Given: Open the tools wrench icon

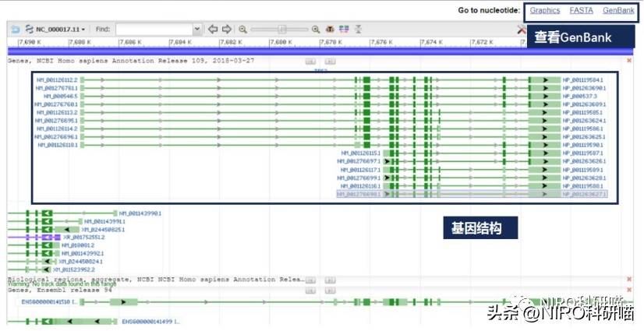Looking at the screenshot, I should tap(522, 29).
